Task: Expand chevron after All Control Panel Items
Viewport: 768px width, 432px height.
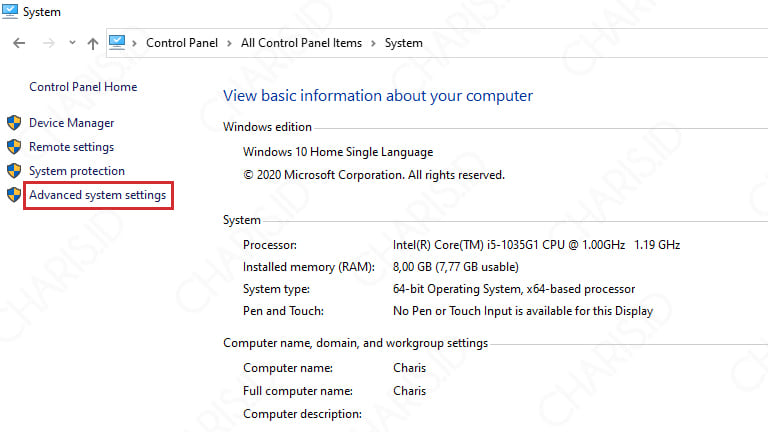Action: (373, 44)
